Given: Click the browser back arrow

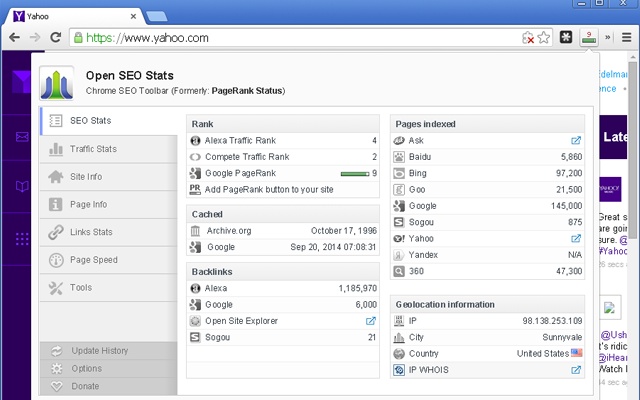Looking at the screenshot, I should (x=14, y=38).
